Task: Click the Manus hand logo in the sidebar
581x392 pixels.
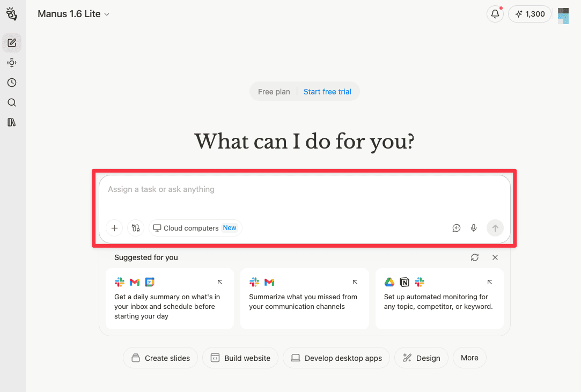Action: (11, 14)
